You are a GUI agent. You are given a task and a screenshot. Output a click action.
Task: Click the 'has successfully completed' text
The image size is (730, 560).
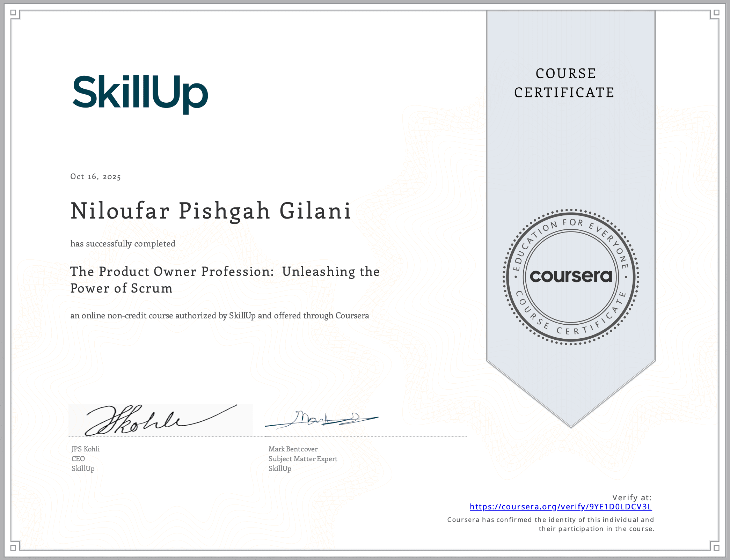[x=123, y=243]
